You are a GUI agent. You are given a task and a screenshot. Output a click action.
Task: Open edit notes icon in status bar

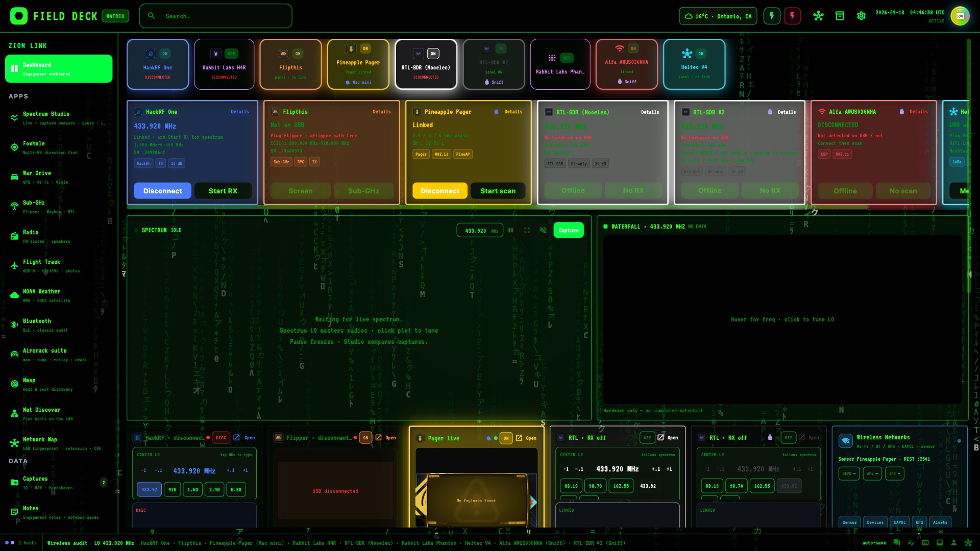(911, 542)
